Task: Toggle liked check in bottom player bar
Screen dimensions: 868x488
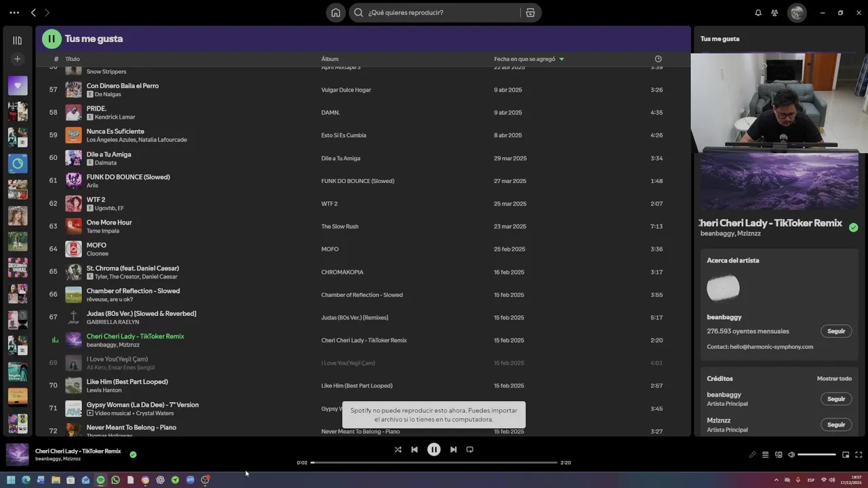Action: [133, 455]
